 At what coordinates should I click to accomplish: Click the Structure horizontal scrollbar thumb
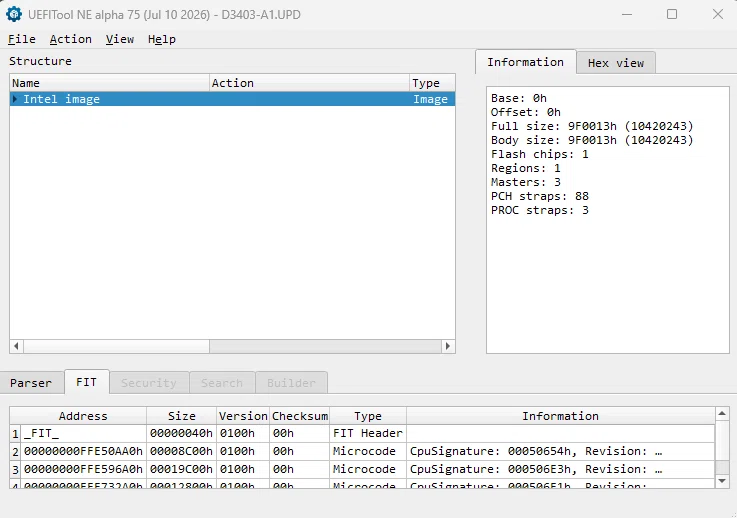[x=116, y=346]
